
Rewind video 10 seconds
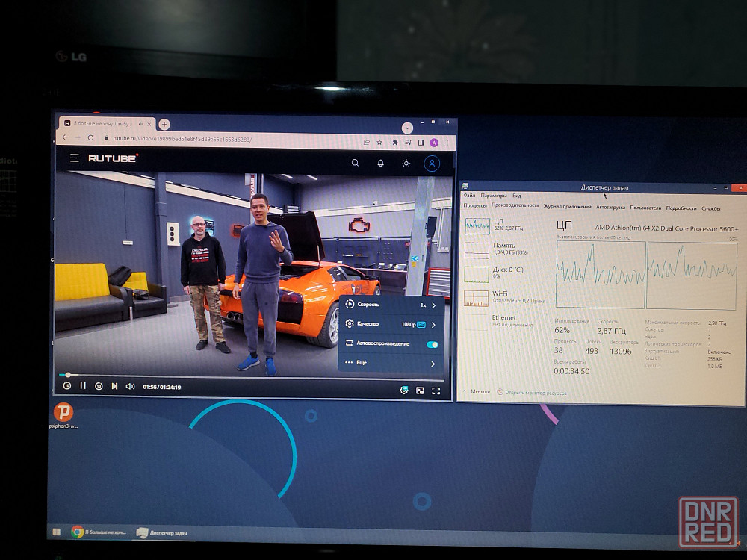coord(67,386)
